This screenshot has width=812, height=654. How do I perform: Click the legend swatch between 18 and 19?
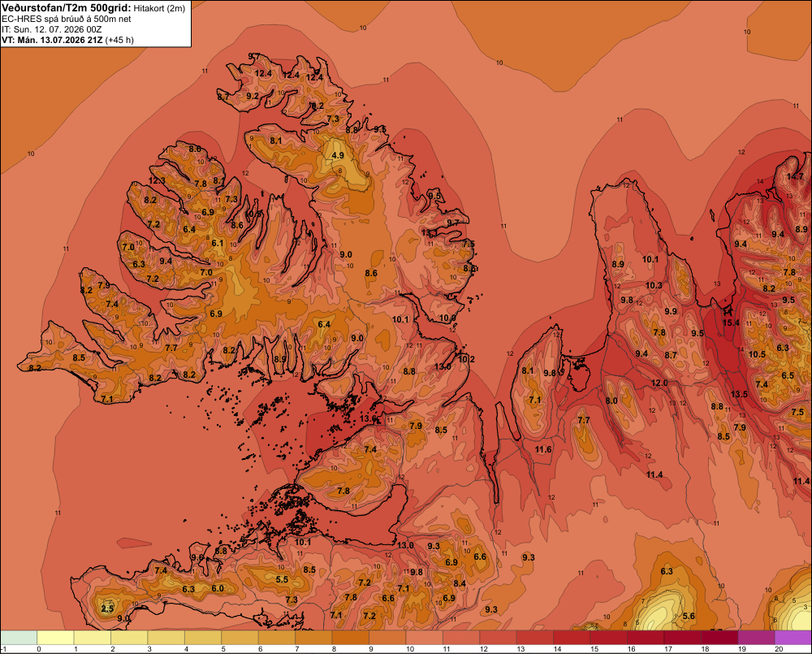tap(719, 637)
